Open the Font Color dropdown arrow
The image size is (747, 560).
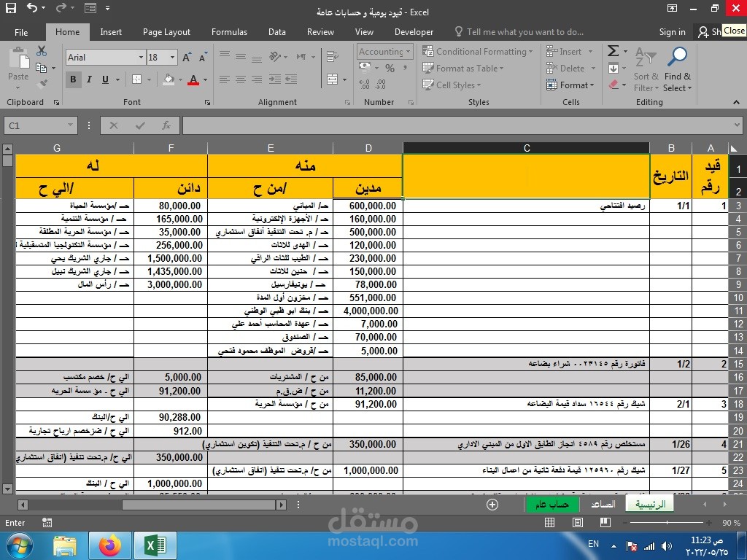[205, 79]
